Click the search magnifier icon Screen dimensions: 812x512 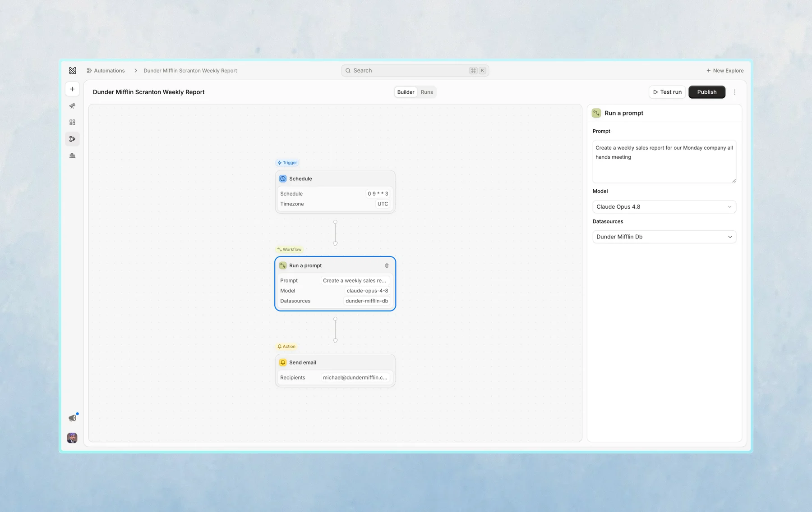coord(348,71)
